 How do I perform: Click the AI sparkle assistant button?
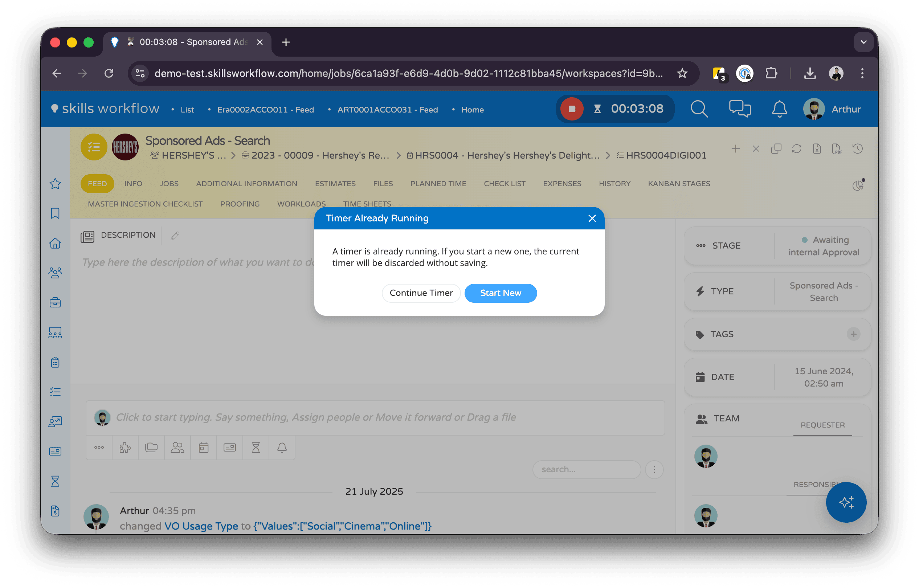(846, 502)
